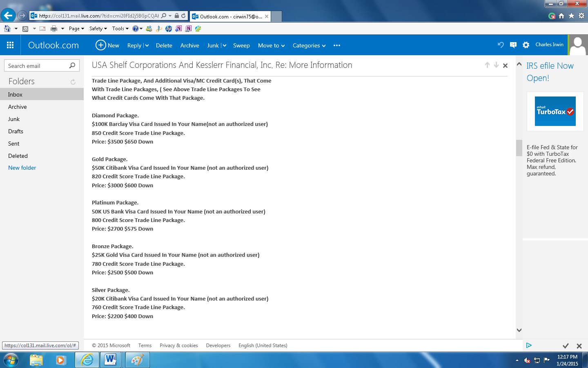Viewport: 588px width, 368px height.
Task: Open the Page menu dropdown
Action: (76, 29)
